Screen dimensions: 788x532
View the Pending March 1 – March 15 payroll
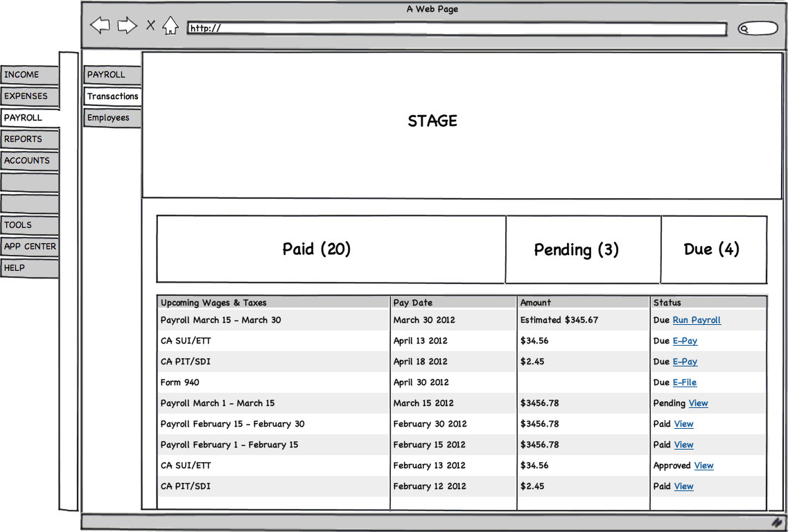click(698, 403)
